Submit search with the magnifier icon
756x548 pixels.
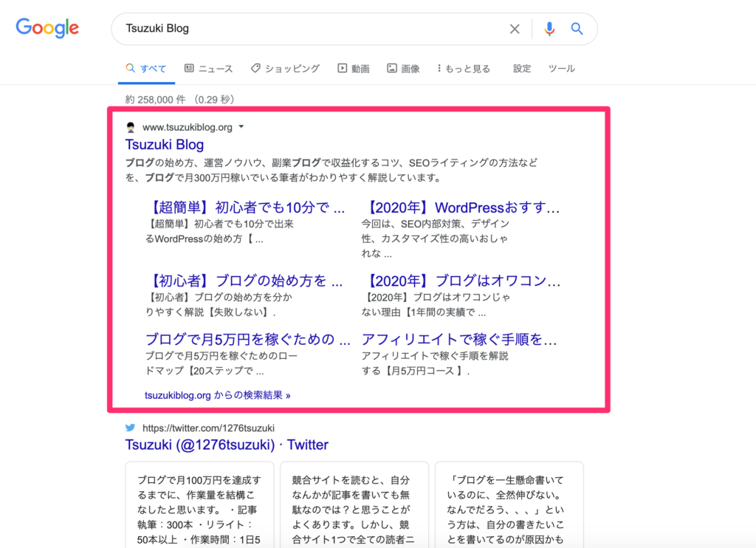click(577, 29)
